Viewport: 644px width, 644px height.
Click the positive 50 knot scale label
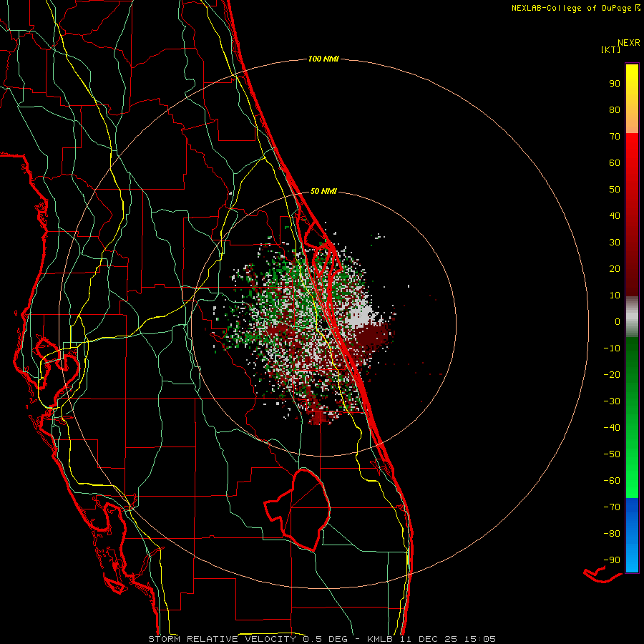point(615,190)
